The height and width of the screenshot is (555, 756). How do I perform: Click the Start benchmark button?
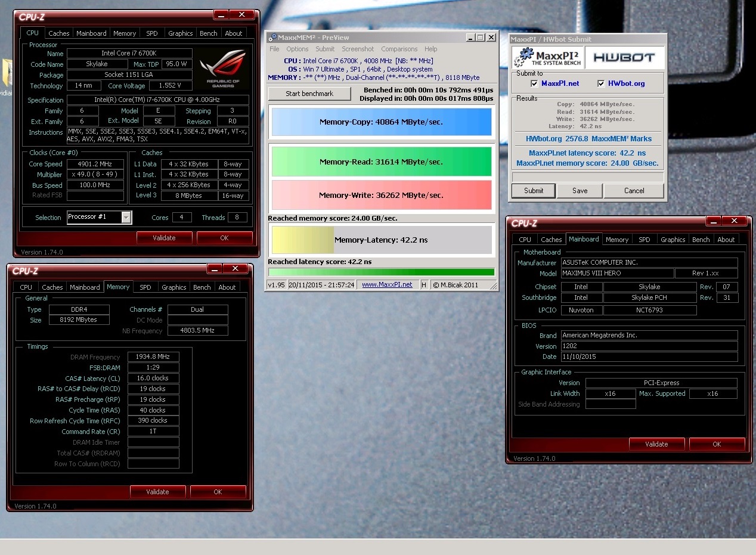click(x=309, y=94)
